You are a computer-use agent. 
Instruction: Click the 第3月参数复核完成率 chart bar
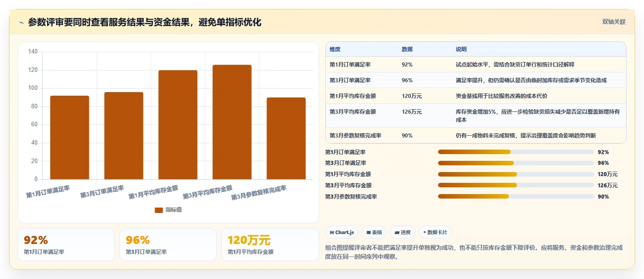click(x=286, y=138)
